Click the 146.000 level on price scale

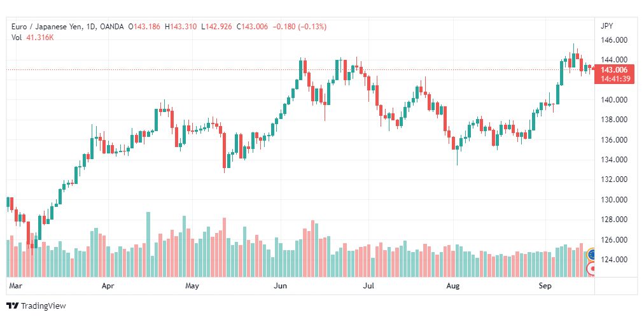coord(614,40)
